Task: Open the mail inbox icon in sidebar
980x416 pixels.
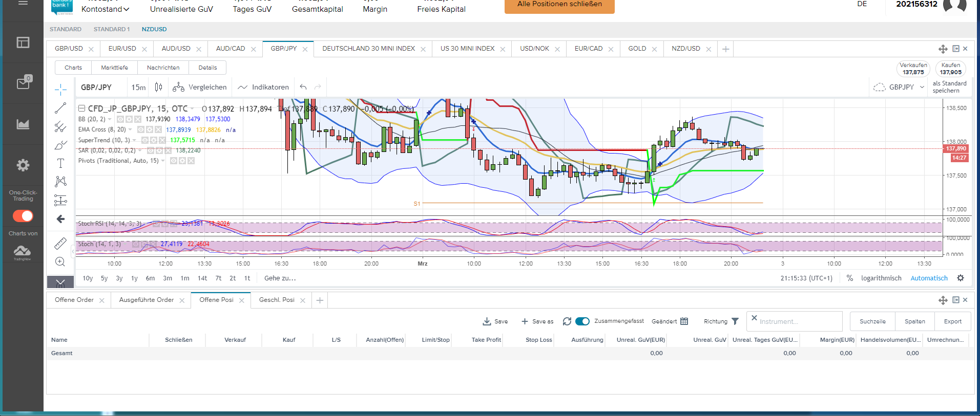Action: point(23,83)
